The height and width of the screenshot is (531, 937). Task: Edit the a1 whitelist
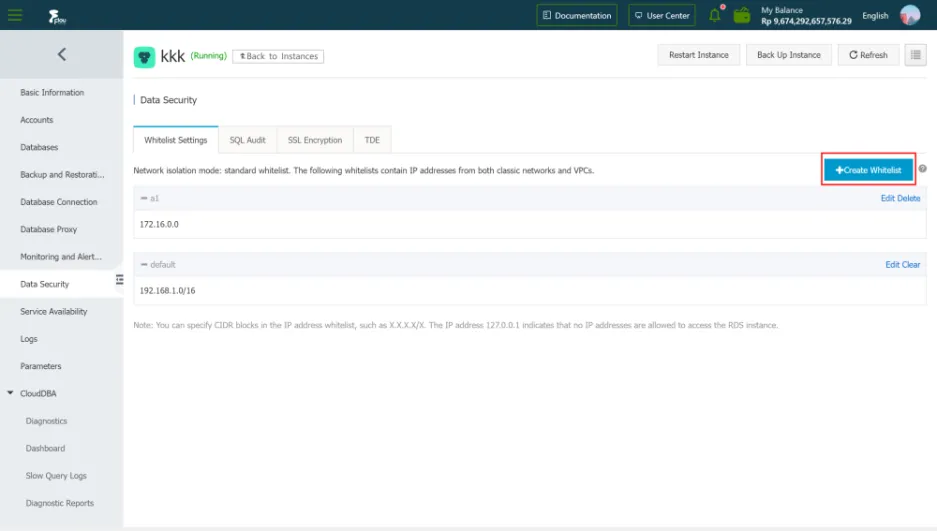887,198
